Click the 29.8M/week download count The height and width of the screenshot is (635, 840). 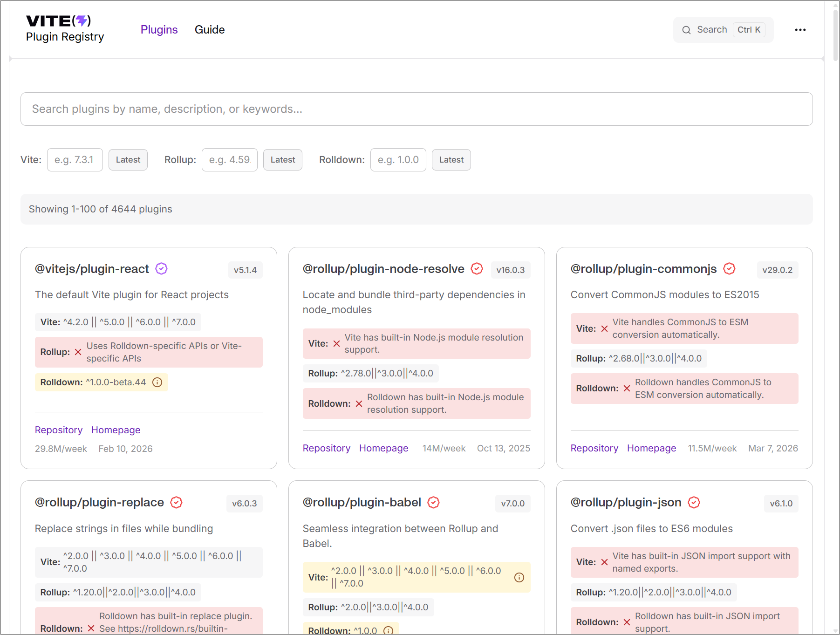tap(61, 449)
